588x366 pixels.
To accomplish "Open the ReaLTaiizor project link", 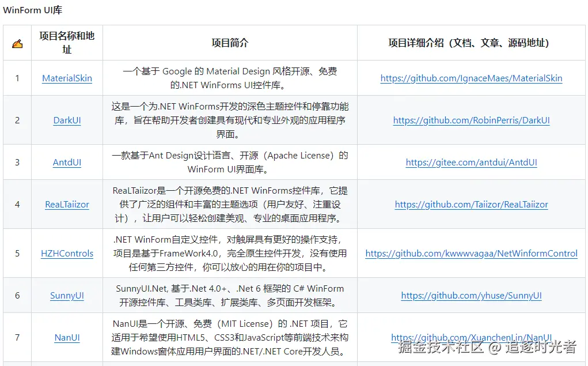I will [67, 204].
